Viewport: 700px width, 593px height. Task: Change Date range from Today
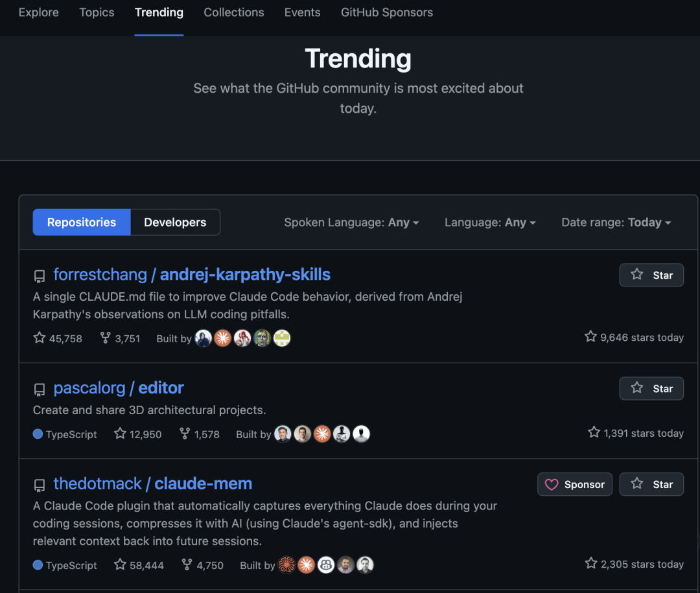(x=616, y=222)
